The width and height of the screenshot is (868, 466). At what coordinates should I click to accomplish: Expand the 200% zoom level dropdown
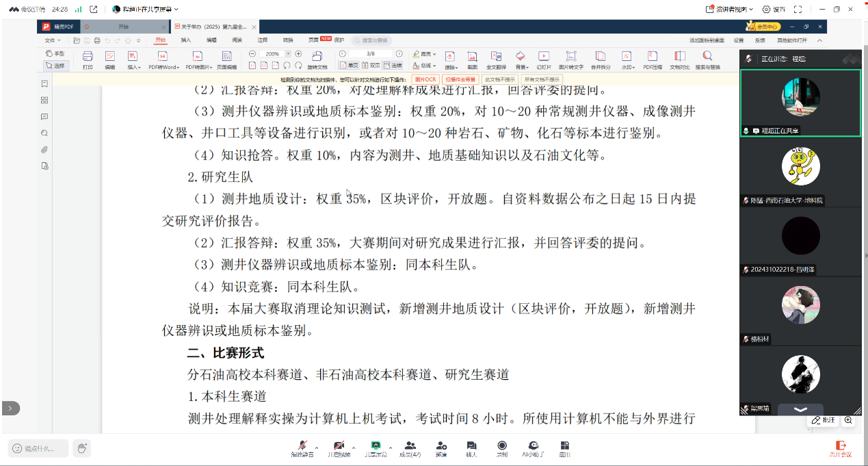coord(288,53)
